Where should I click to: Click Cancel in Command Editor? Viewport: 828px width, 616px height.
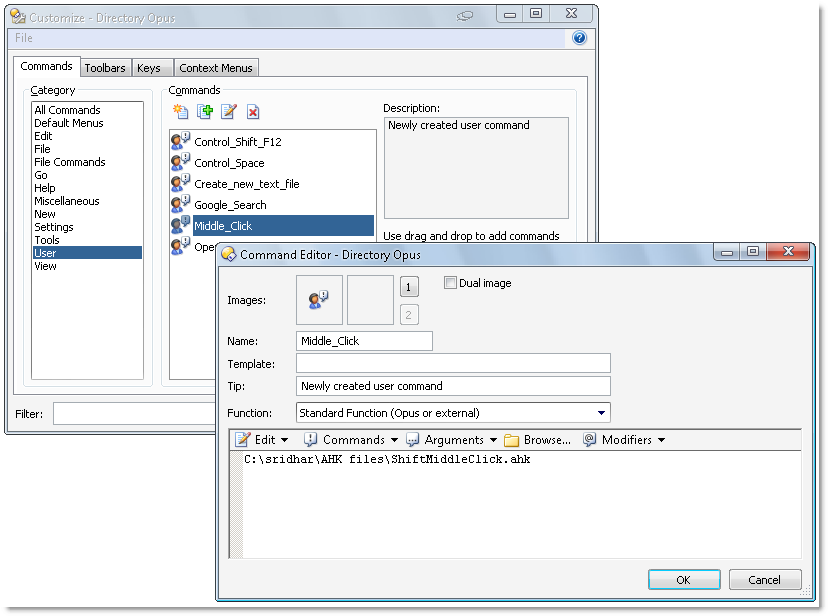pos(765,580)
